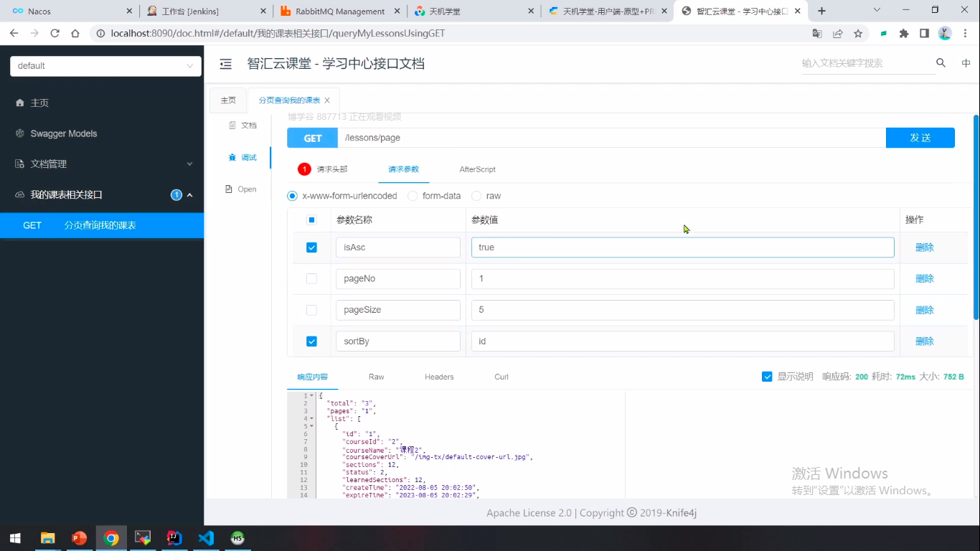Check the pageNo parameter checkbox
Viewport: 980px width, 551px height.
[311, 278]
